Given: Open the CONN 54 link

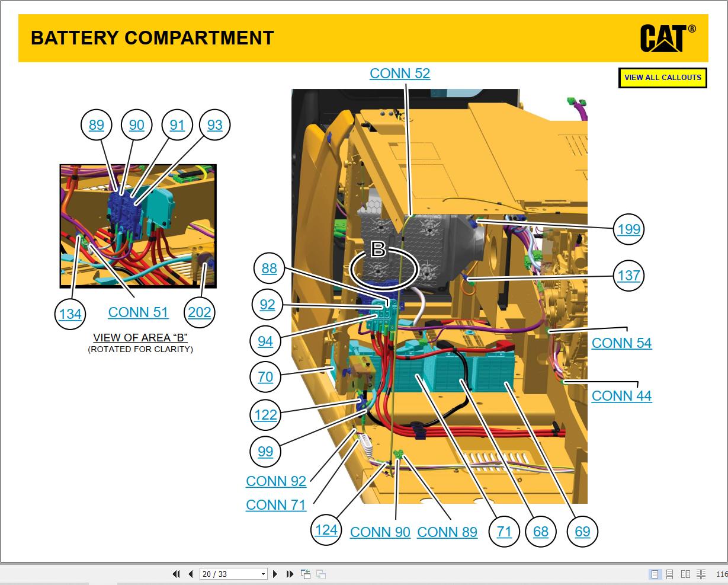Looking at the screenshot, I should point(621,343).
